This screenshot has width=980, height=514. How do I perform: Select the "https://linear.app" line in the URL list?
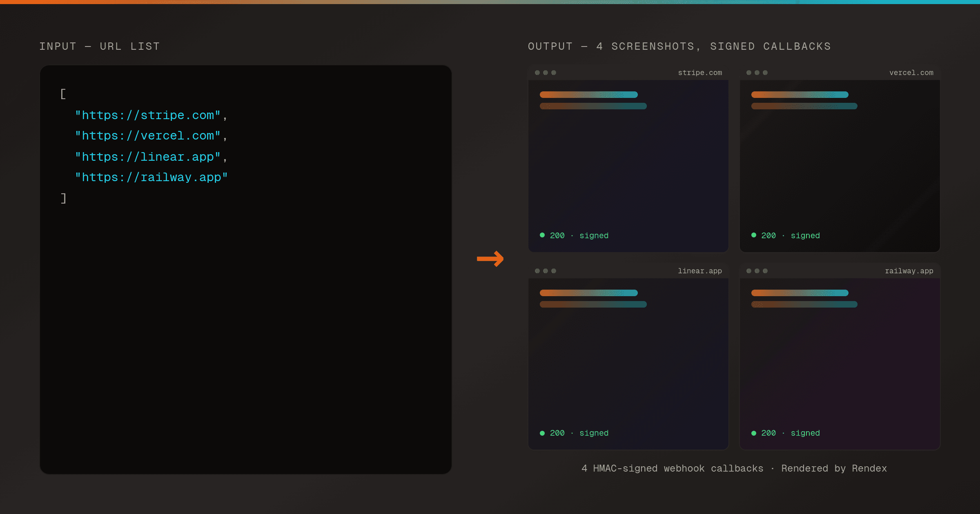tap(151, 157)
